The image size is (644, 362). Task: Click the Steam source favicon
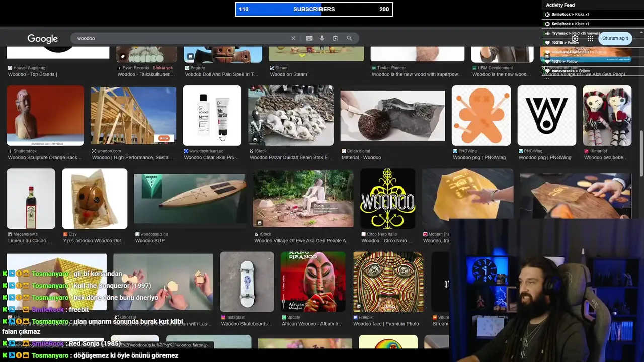[x=272, y=68]
